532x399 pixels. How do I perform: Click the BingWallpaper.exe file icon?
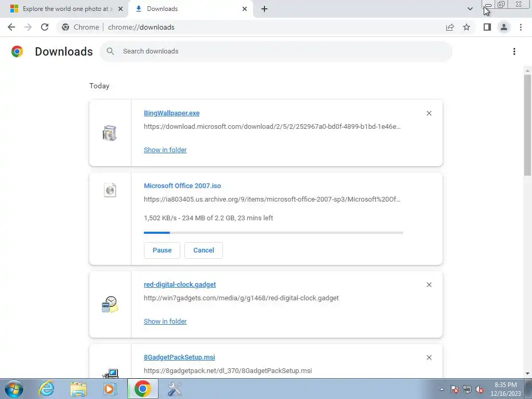(110, 132)
